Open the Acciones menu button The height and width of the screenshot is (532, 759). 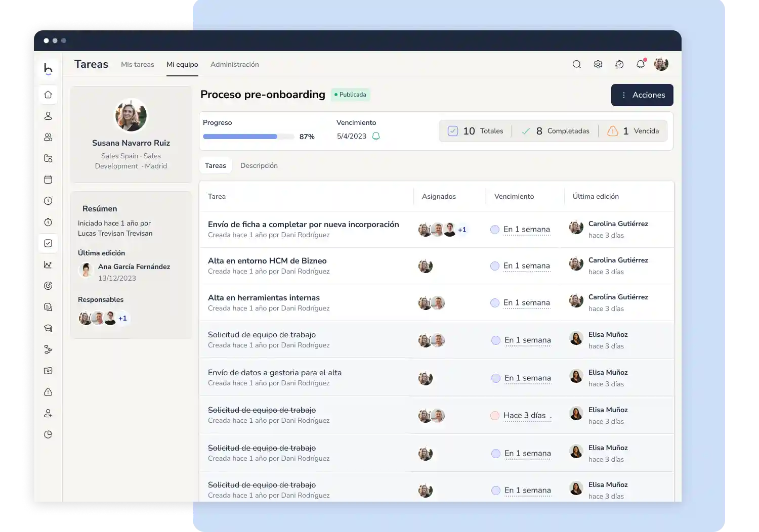coord(642,95)
